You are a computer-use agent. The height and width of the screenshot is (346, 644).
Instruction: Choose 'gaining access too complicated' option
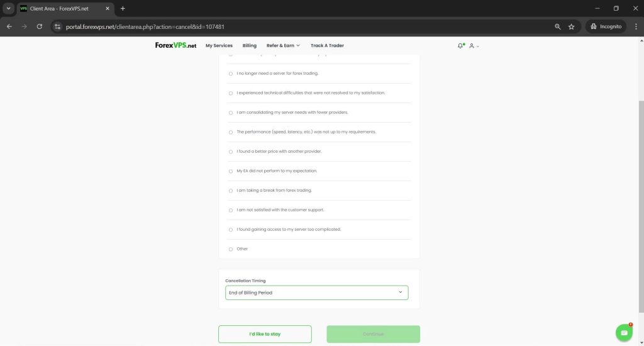[231, 230]
